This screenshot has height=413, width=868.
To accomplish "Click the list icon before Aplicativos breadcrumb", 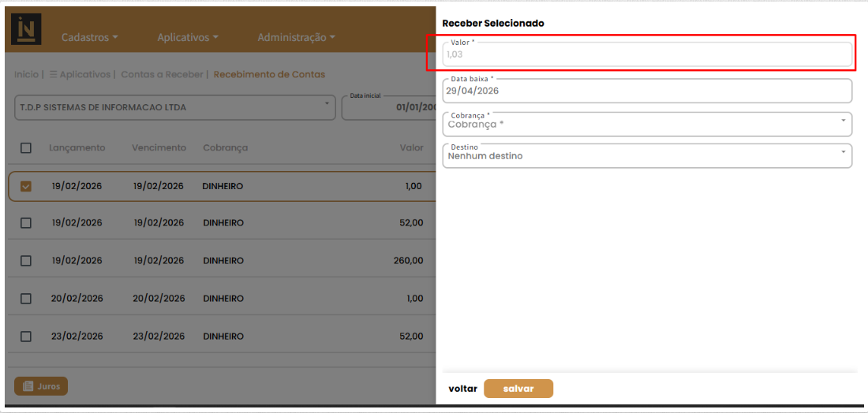I will pyautogui.click(x=54, y=74).
